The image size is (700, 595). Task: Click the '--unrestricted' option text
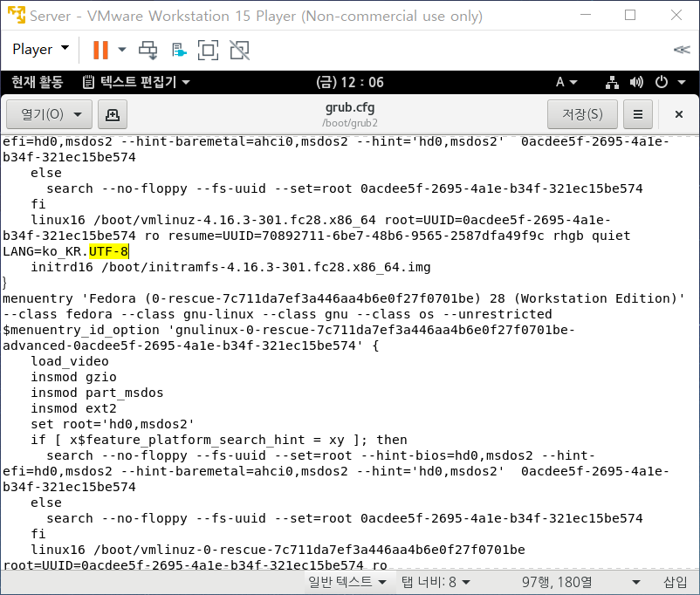click(498, 314)
